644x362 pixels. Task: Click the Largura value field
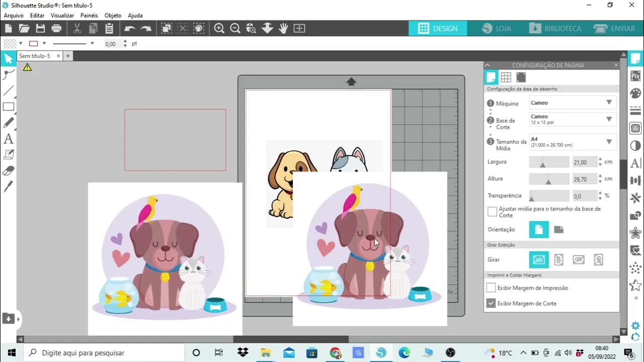(x=584, y=162)
